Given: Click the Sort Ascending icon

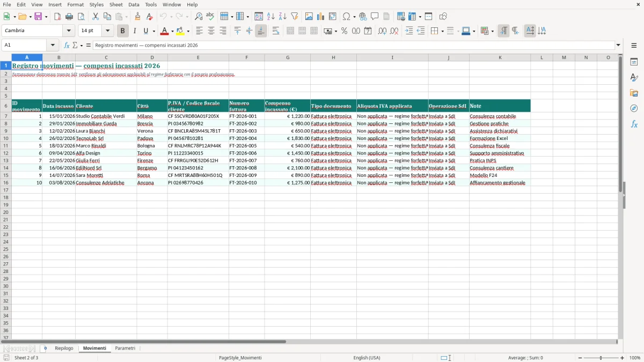Looking at the screenshot, I should (271, 17).
